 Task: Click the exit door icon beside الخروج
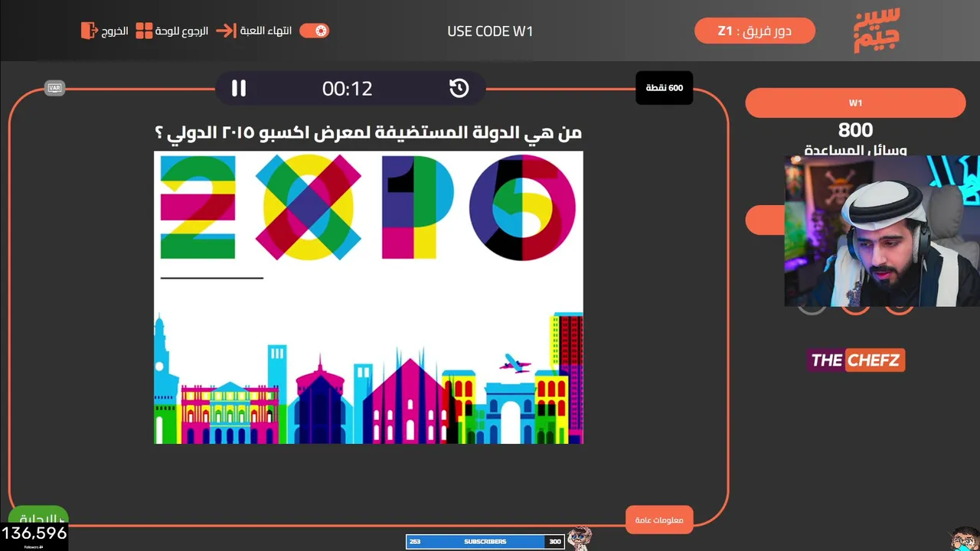[89, 31]
